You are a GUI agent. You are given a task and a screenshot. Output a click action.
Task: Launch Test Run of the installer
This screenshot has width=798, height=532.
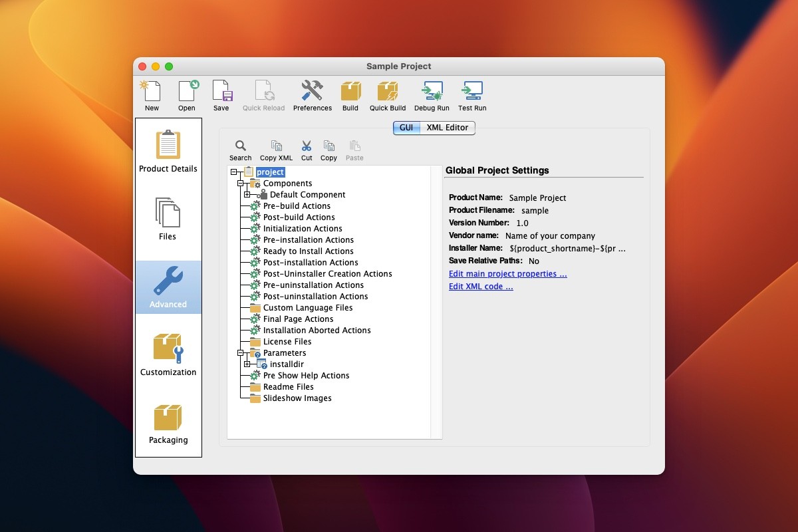pyautogui.click(x=471, y=93)
